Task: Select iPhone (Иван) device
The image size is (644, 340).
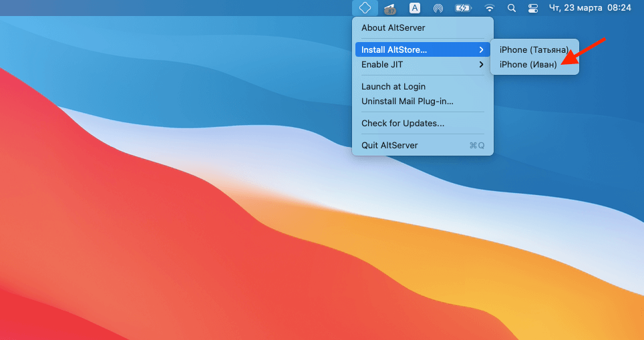Action: coord(528,65)
